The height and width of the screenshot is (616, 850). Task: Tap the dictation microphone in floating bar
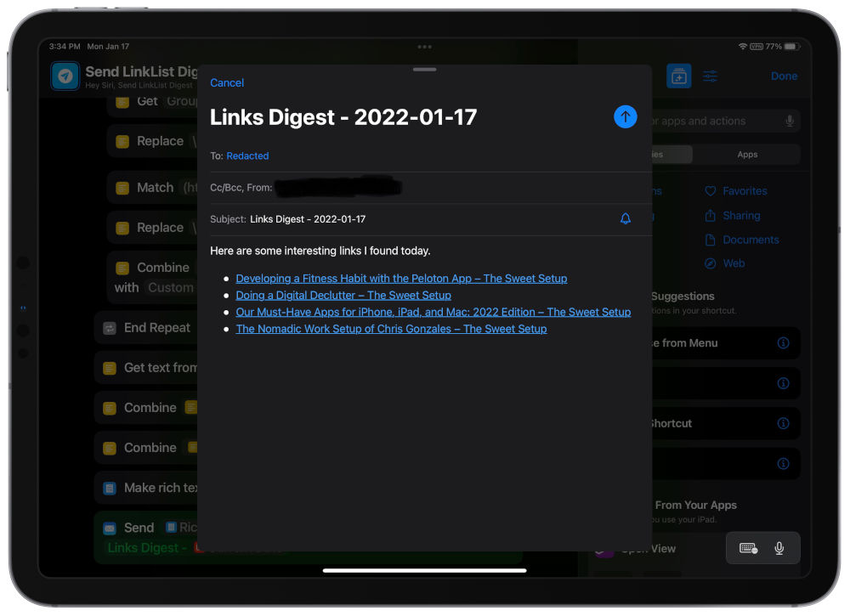779,548
